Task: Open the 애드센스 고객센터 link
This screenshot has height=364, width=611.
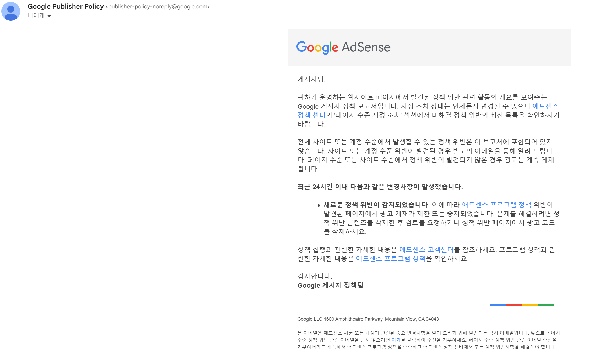Action: point(426,249)
